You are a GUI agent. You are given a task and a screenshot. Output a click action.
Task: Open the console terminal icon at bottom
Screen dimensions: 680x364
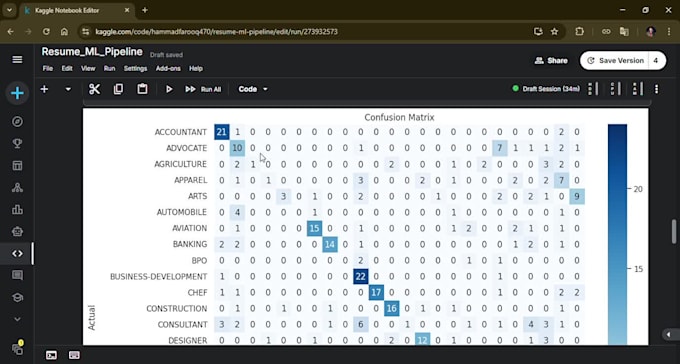pos(51,355)
